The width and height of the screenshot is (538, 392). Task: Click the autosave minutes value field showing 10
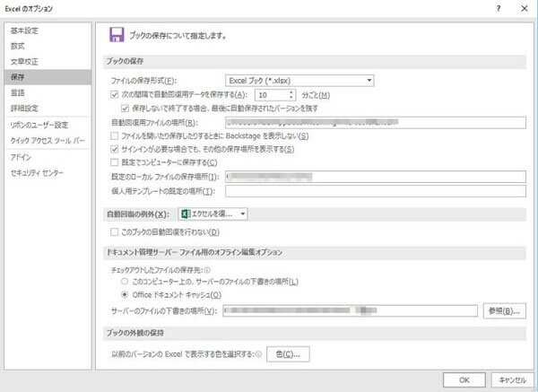tap(272, 95)
